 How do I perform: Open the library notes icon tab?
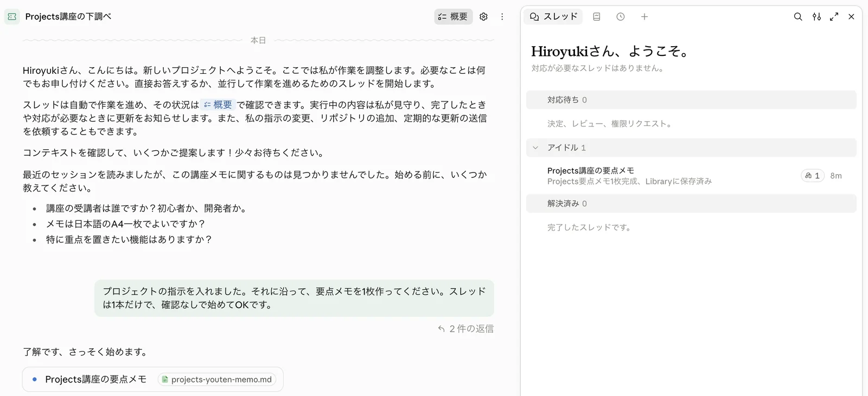pos(597,17)
